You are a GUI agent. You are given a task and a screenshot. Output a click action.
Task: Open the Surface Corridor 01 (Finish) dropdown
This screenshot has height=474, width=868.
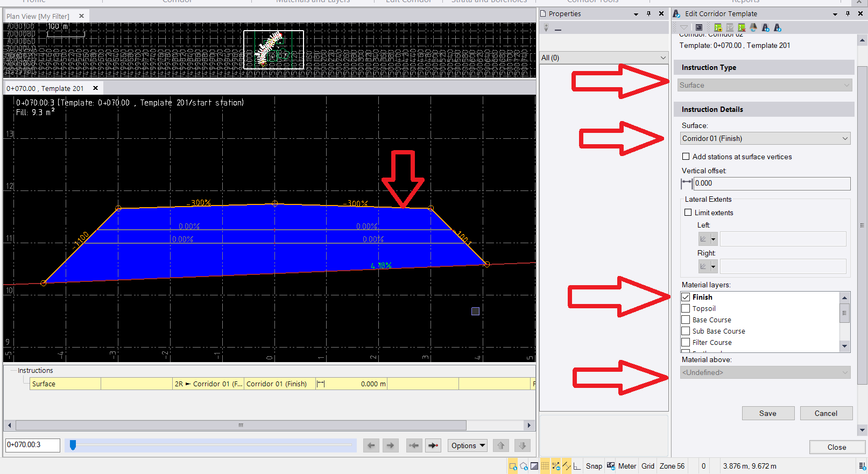[765, 138]
